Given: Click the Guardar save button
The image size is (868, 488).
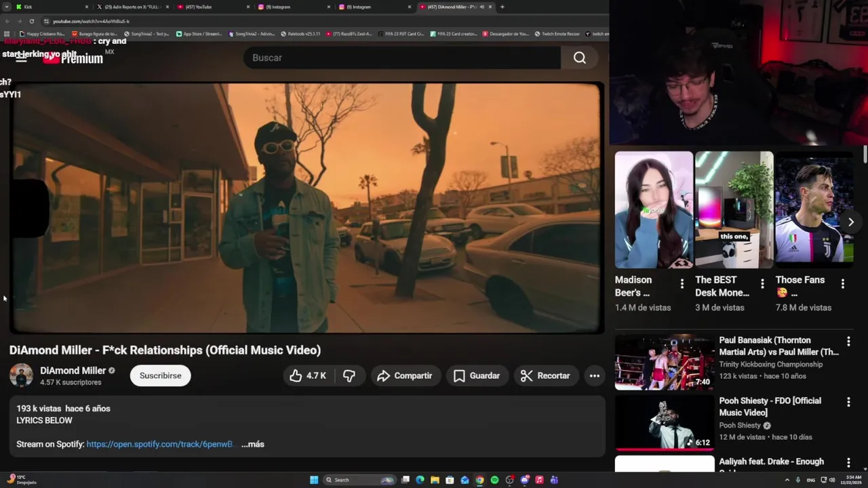Looking at the screenshot, I should tap(477, 375).
